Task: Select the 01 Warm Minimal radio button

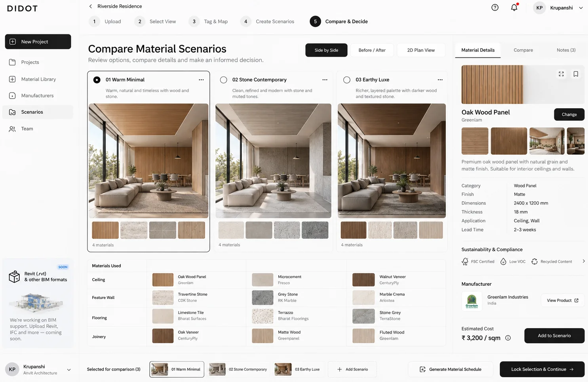Action: pyautogui.click(x=97, y=80)
